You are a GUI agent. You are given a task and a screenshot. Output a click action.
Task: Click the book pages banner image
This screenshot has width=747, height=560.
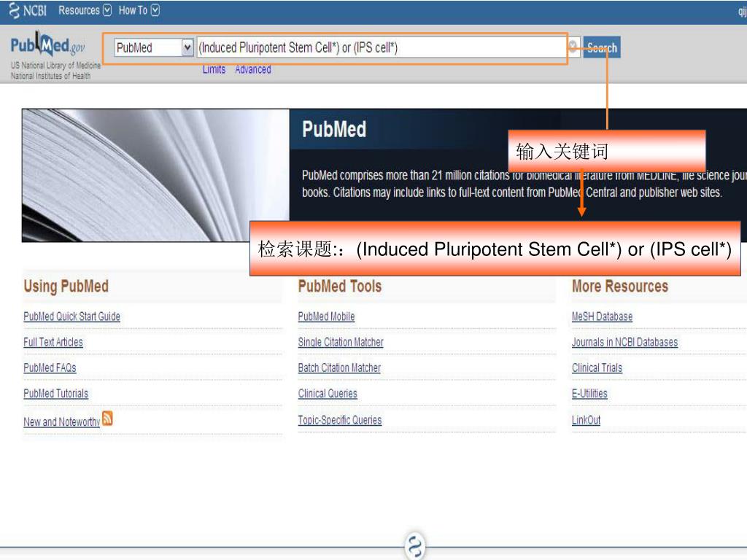click(156, 175)
